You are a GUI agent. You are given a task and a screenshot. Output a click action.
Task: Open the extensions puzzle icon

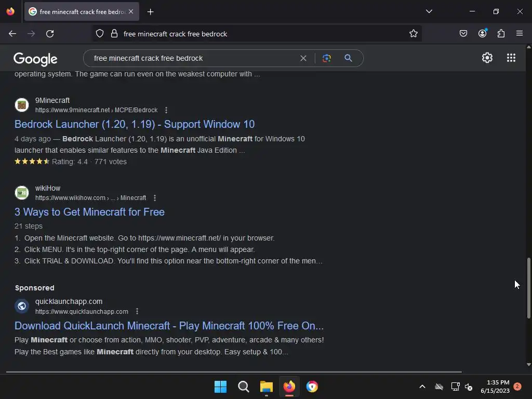[x=501, y=33]
